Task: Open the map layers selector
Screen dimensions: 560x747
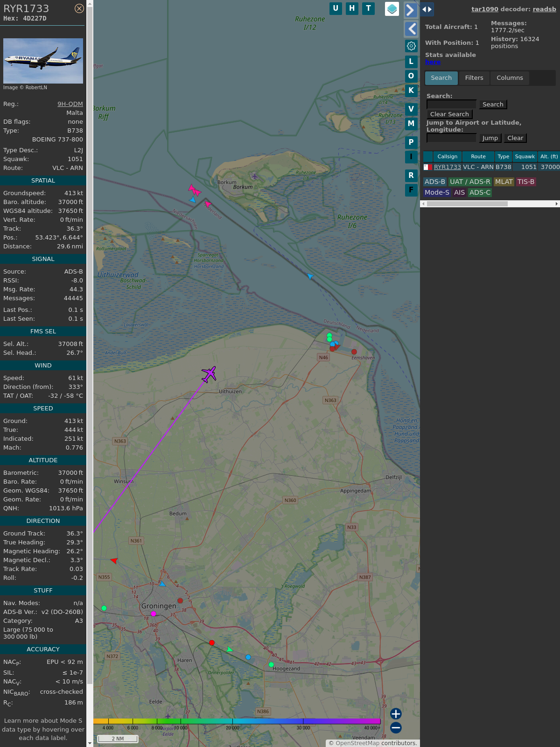Action: tap(392, 8)
